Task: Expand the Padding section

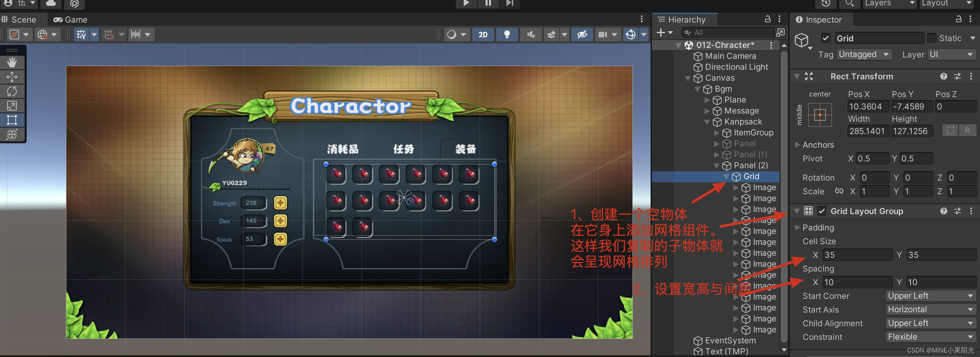Action: (798, 228)
